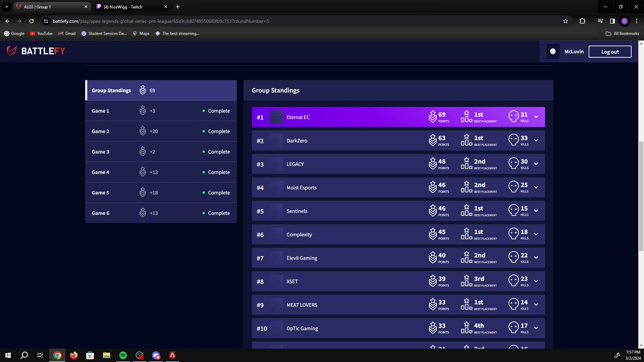Expand the Sentinels row chevron
Screen dimensions: 644x362
coord(536,211)
